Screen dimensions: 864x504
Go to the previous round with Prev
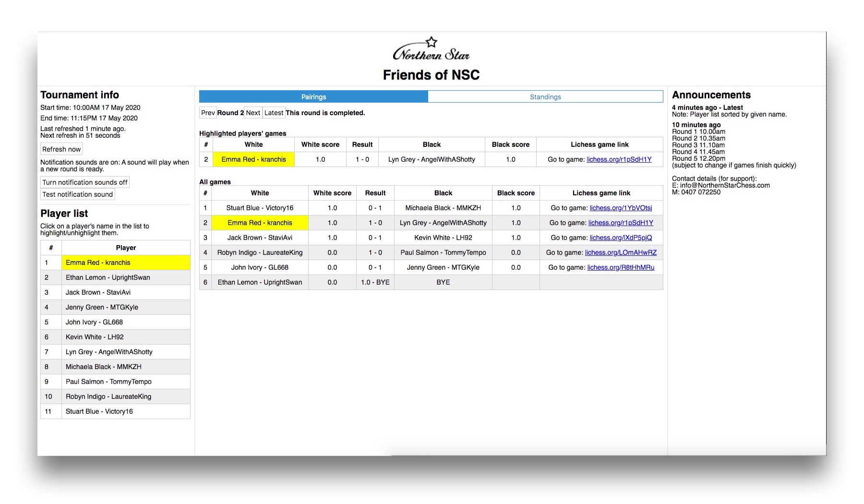tap(208, 113)
